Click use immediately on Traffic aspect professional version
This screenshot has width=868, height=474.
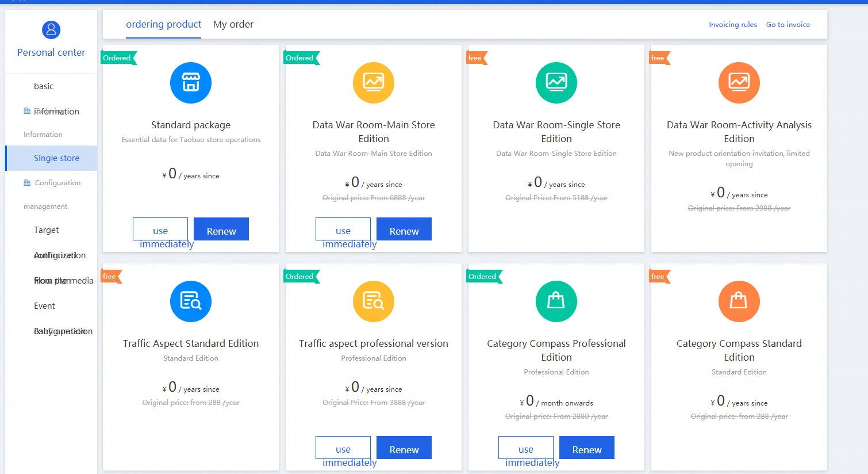point(343,448)
